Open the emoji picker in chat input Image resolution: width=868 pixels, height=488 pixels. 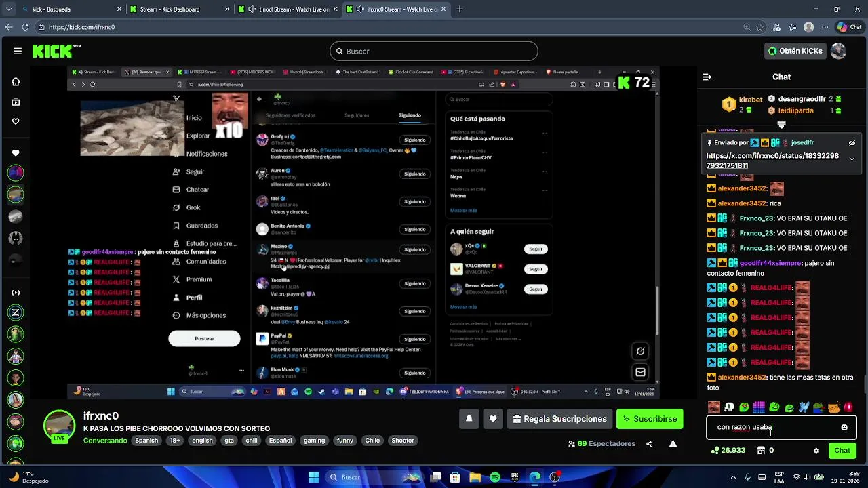tap(844, 428)
